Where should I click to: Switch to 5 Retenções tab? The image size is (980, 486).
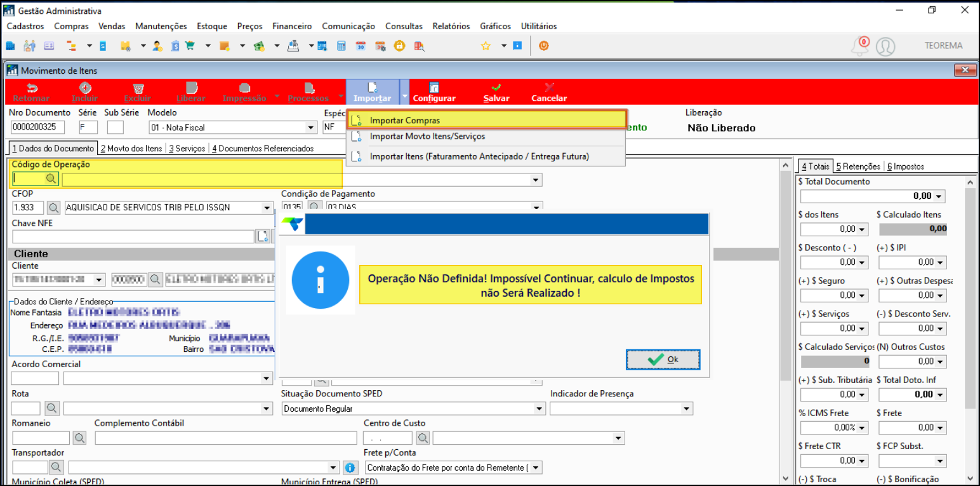(x=858, y=166)
